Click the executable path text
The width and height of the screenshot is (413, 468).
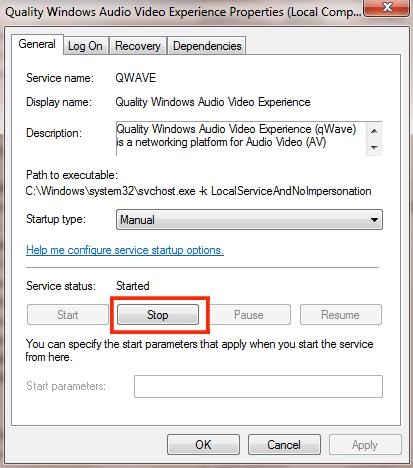pos(198,191)
